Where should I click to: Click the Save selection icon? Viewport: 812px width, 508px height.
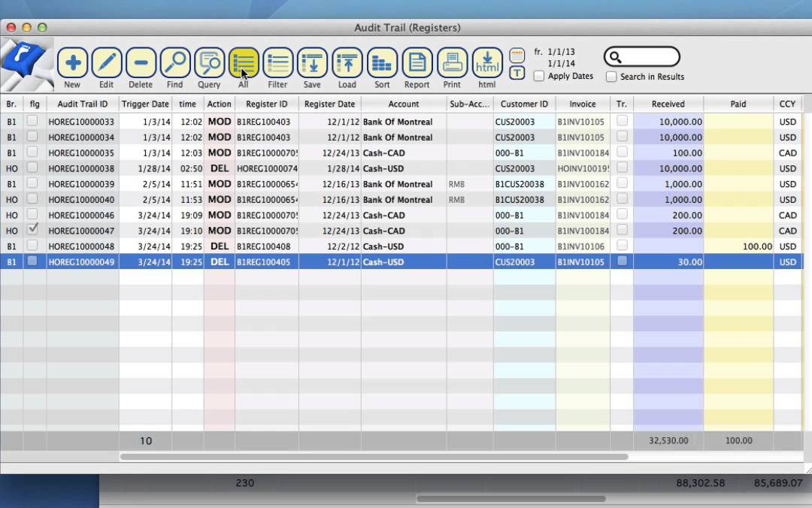312,62
